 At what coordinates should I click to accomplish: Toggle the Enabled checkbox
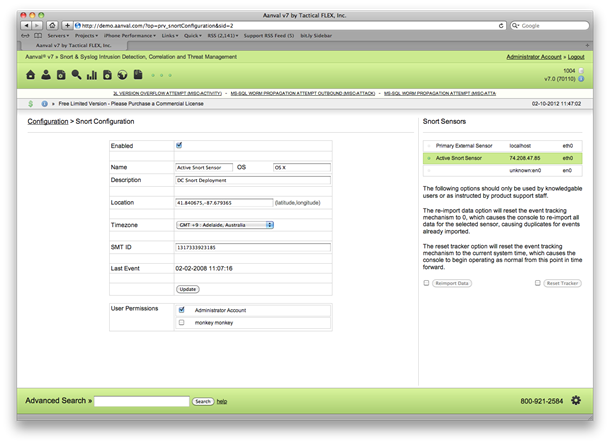click(179, 145)
